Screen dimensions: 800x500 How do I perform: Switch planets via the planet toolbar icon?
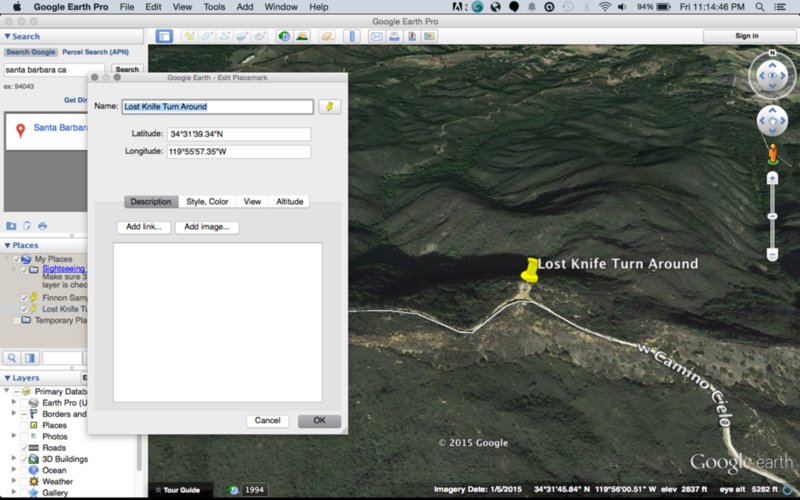point(327,36)
